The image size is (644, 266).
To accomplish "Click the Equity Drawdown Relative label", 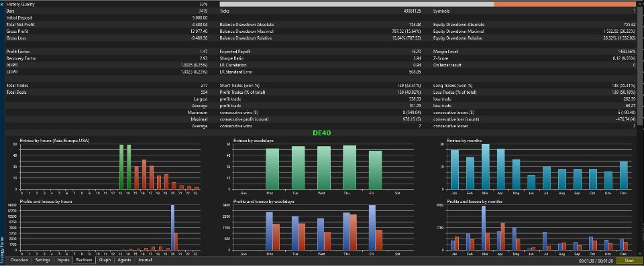I will click(x=458, y=38).
